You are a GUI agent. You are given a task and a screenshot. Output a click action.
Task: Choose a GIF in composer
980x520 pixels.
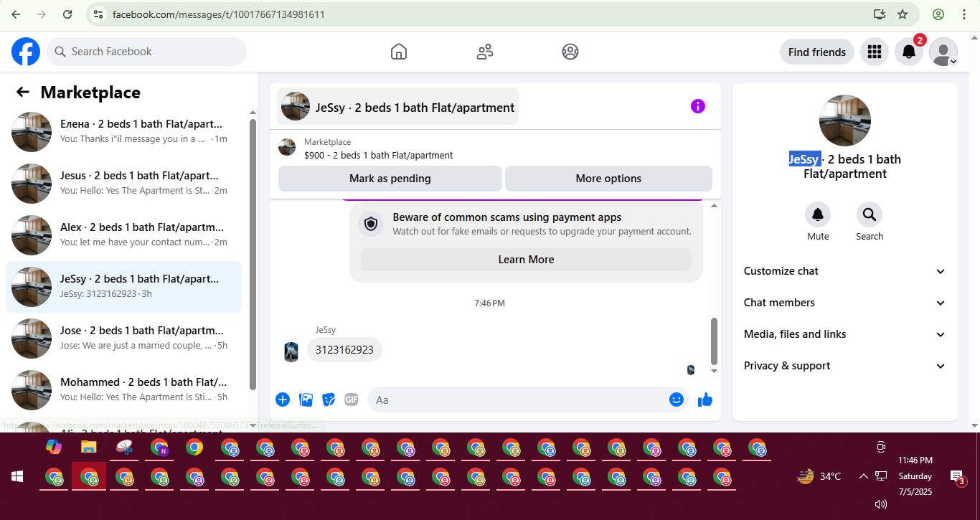click(351, 400)
